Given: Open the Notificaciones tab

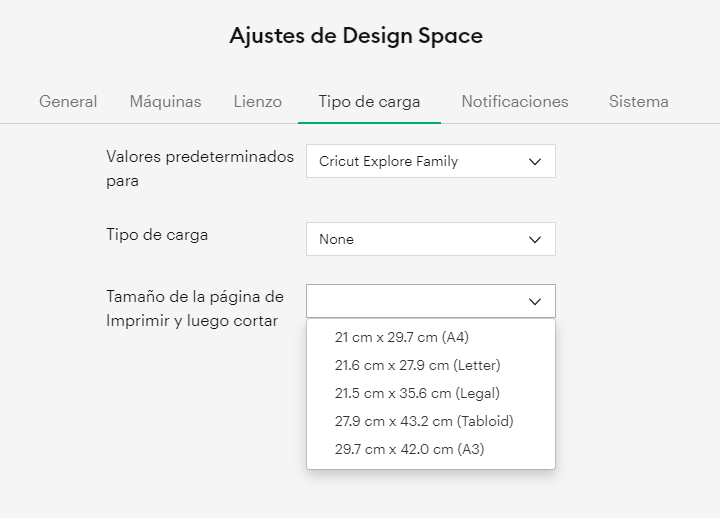Looking at the screenshot, I should [515, 101].
